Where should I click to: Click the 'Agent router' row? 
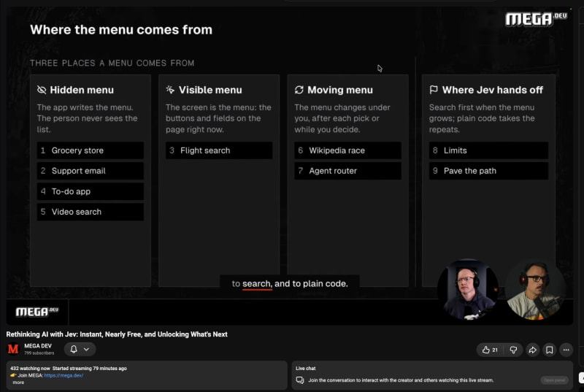348,171
